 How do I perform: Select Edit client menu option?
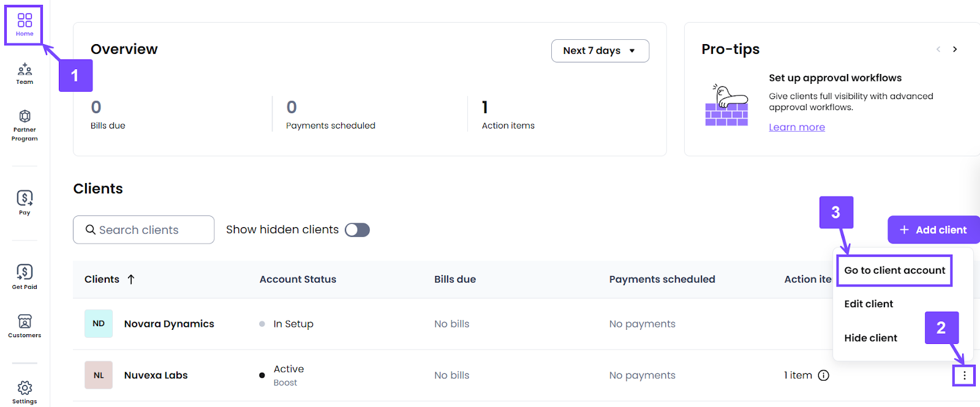[x=869, y=304]
